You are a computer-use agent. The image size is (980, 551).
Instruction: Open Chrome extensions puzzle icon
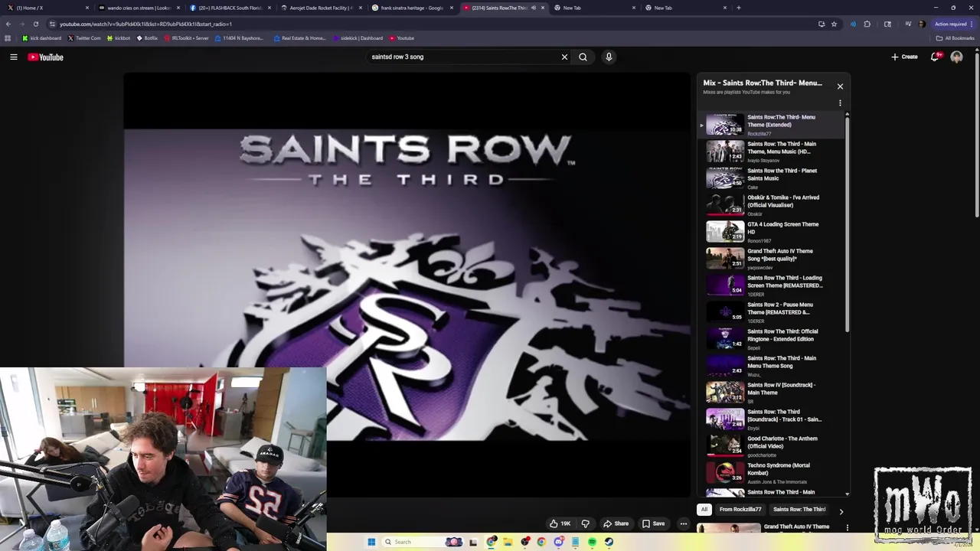[x=867, y=24]
